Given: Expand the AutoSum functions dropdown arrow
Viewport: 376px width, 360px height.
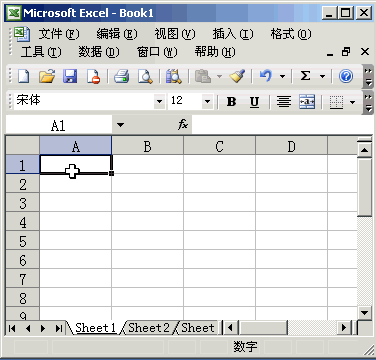Looking at the screenshot, I should [x=322, y=76].
